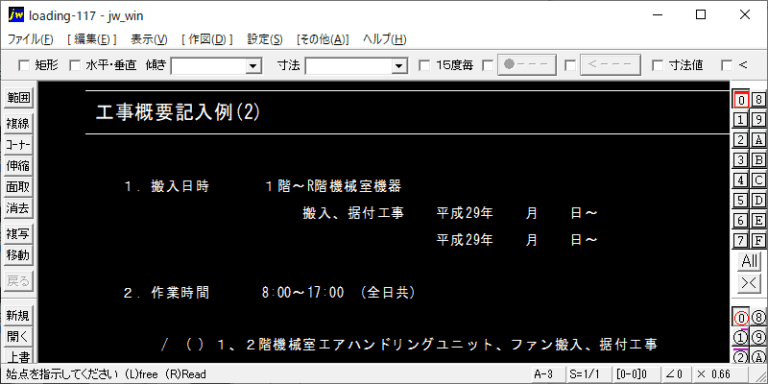Click the 範囲 selection button

[x=18, y=98]
